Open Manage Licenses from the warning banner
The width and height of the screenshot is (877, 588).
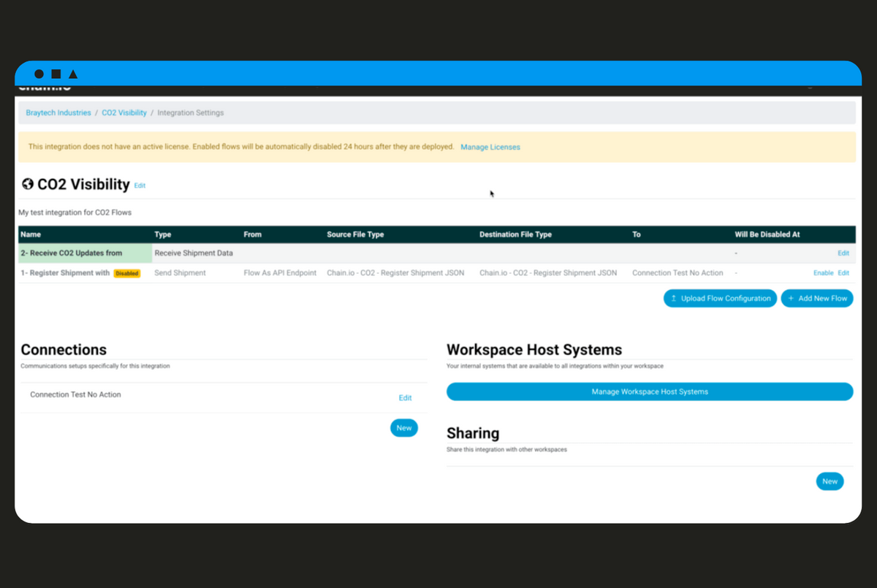490,147
